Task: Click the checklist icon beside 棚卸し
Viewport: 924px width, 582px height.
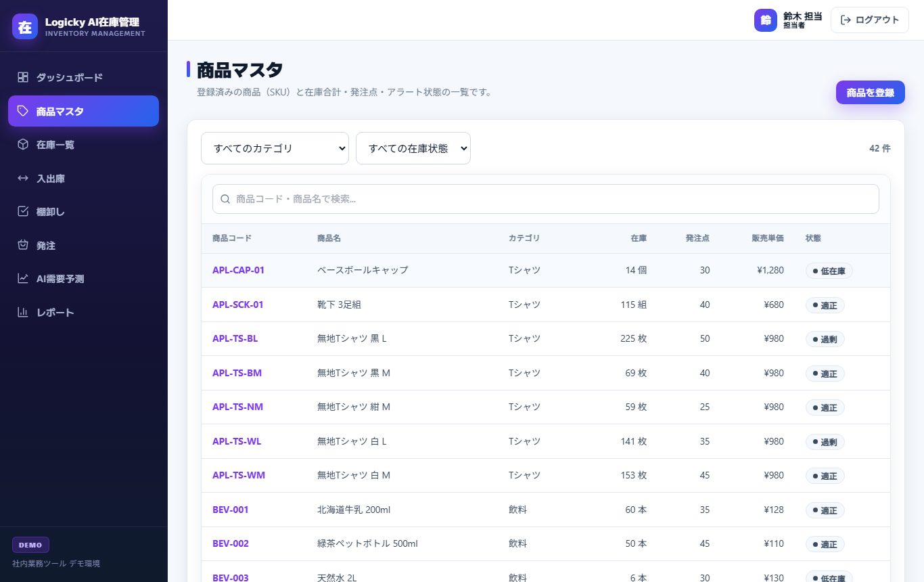Action: (x=23, y=211)
